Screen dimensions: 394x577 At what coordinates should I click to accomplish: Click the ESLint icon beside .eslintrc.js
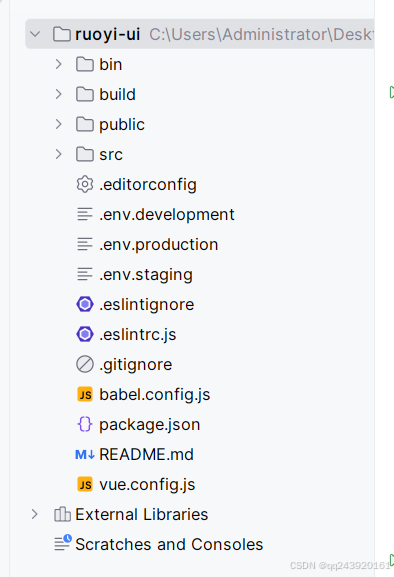tap(85, 334)
